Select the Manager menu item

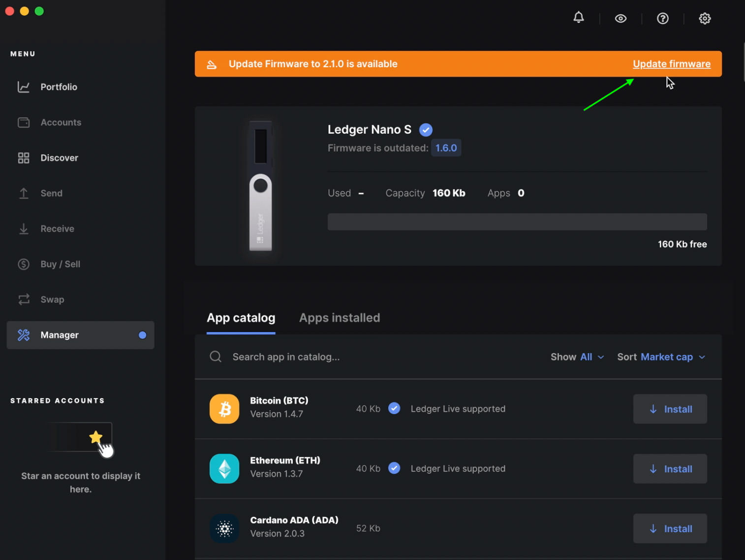(x=80, y=335)
